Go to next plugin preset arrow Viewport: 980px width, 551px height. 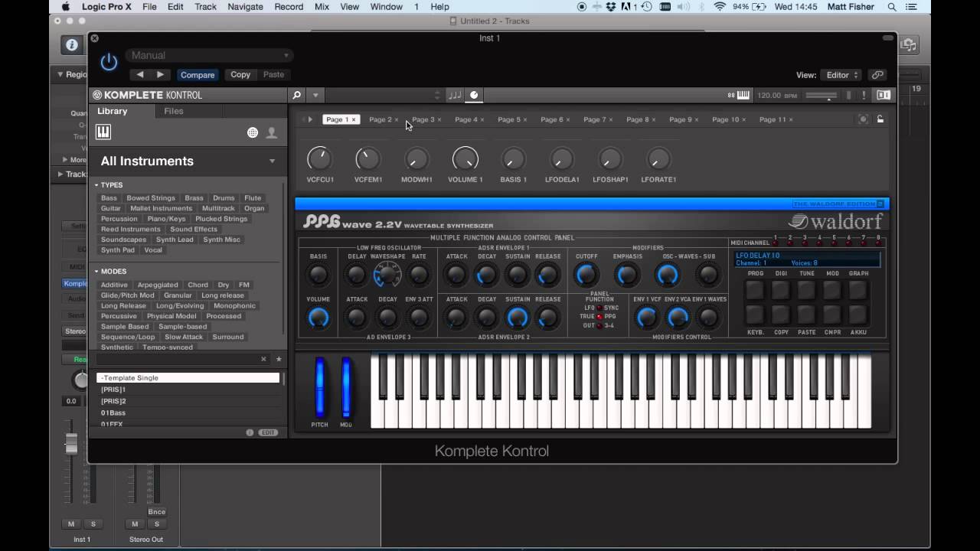click(160, 75)
